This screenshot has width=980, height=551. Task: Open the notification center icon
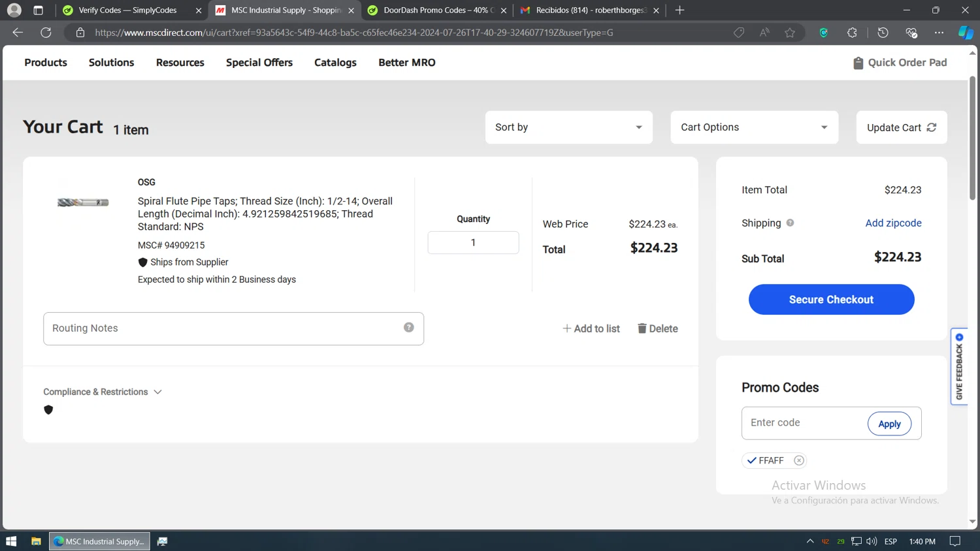click(x=955, y=541)
